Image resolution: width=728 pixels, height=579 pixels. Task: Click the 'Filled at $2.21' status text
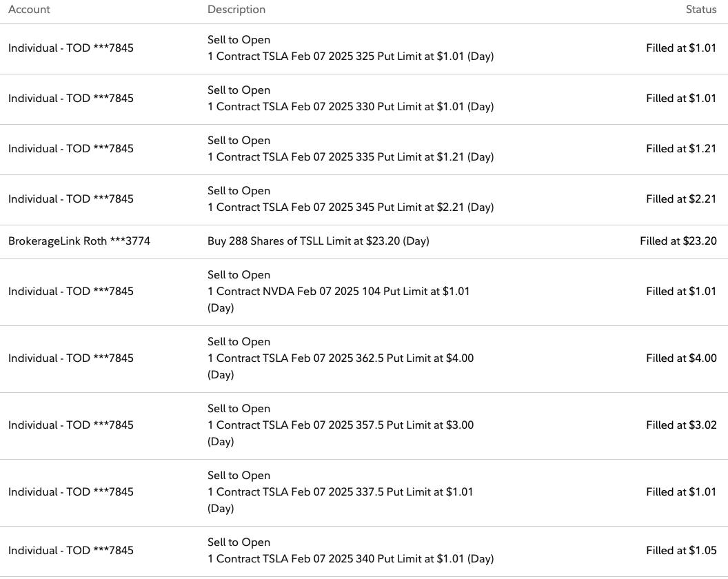point(681,199)
